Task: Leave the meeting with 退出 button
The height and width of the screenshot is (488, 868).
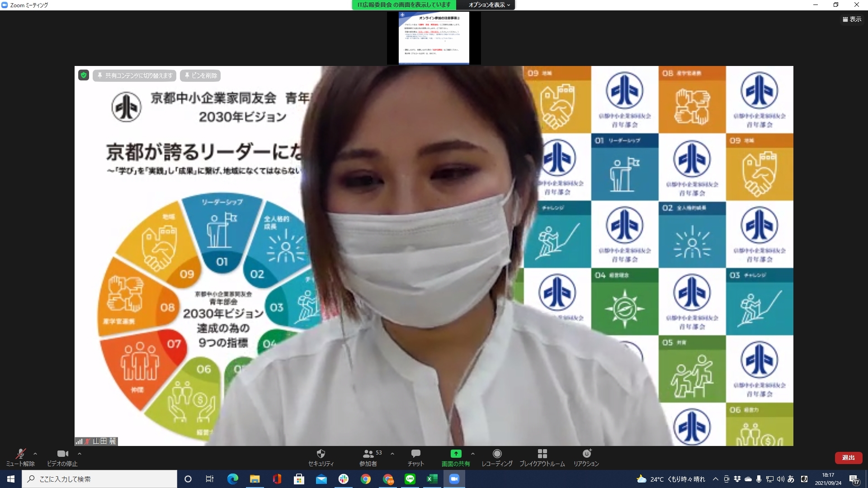Action: pyautogui.click(x=848, y=458)
